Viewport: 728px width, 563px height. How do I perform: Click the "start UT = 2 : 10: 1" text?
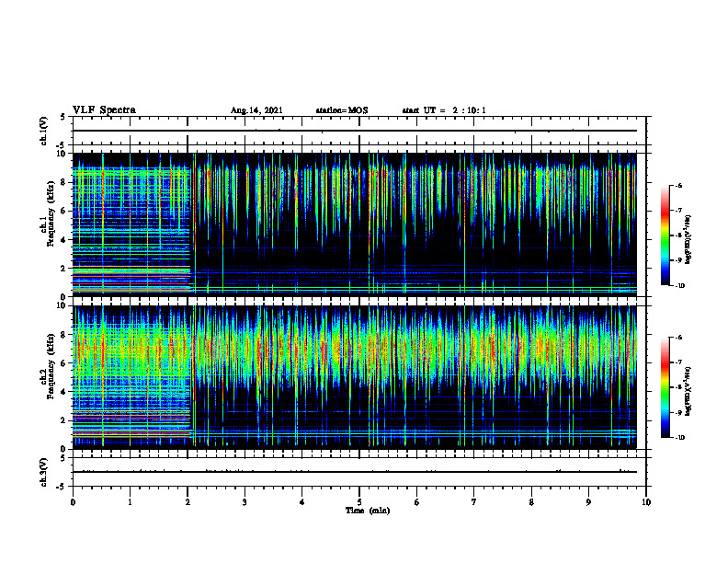444,110
